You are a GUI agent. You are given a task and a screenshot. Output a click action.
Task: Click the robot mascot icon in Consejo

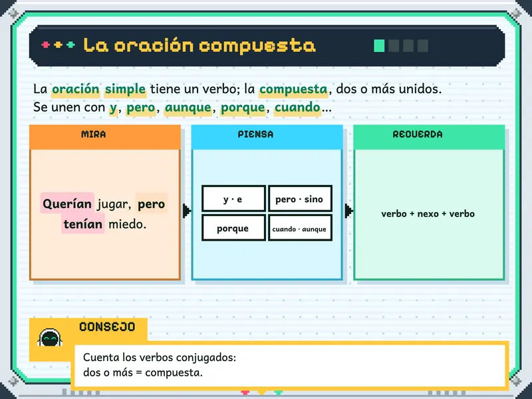tap(50, 338)
